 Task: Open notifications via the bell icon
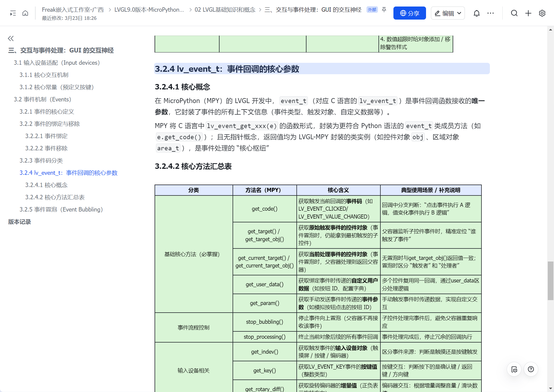click(477, 13)
